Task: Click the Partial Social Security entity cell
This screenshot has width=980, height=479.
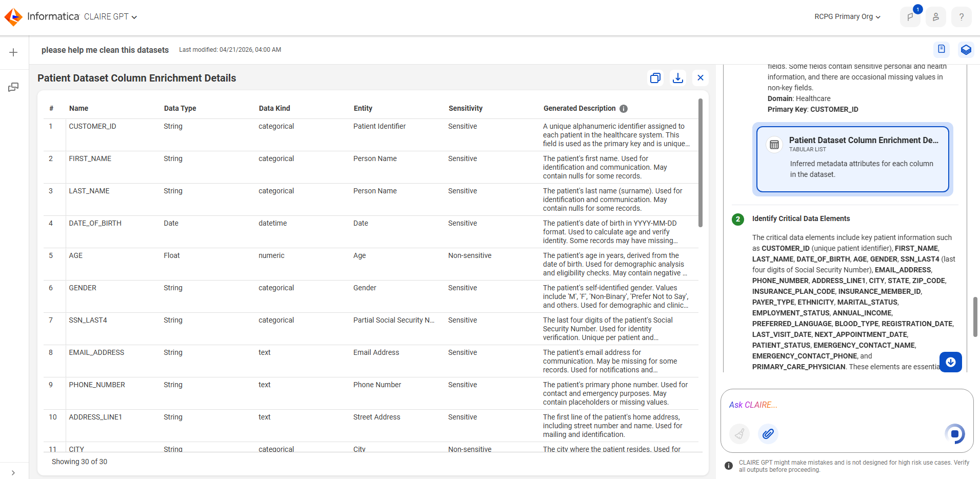Action: tap(394, 320)
